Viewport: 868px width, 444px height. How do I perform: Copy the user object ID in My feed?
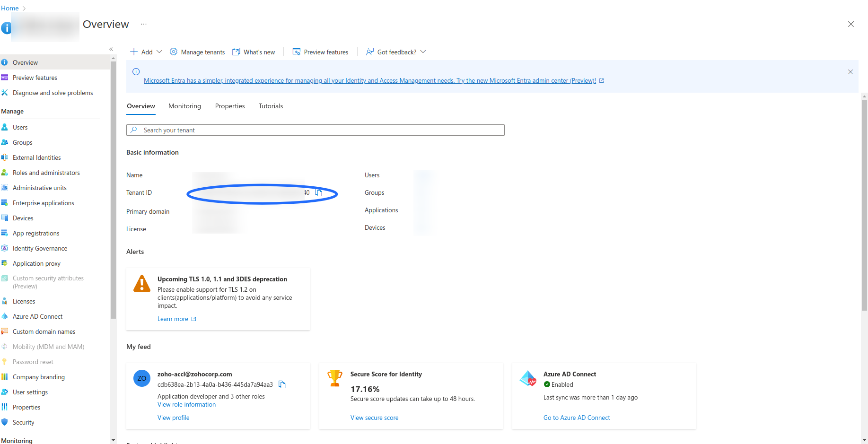coord(282,384)
